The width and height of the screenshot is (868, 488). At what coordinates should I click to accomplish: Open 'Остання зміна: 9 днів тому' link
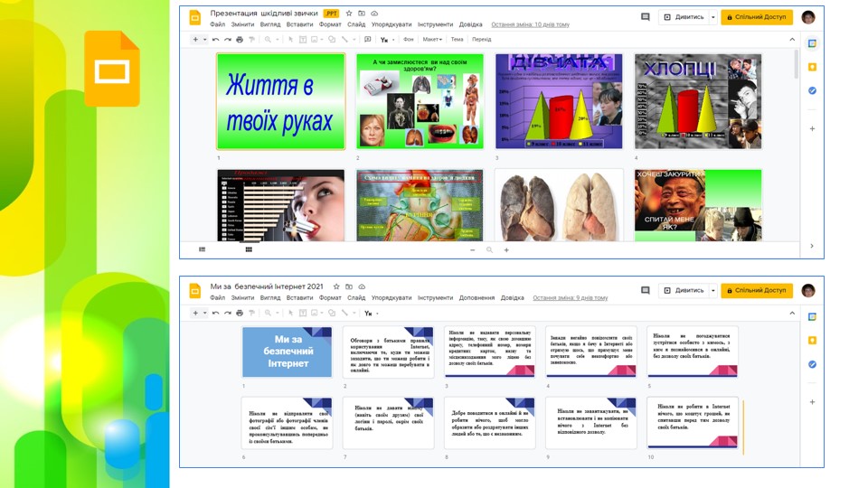point(571,297)
